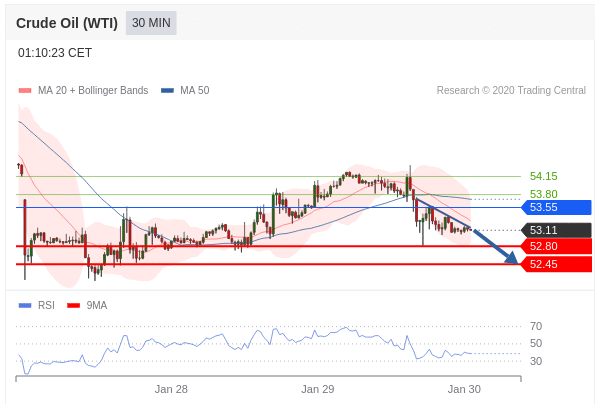599x409 pixels.
Task: Click the 30 MIN timeframe badge
Action: point(151,23)
